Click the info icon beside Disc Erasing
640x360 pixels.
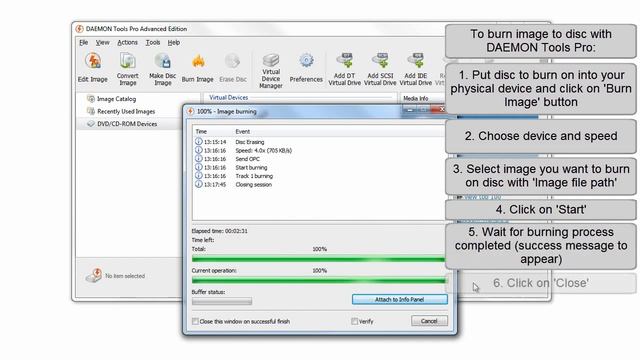(198, 142)
